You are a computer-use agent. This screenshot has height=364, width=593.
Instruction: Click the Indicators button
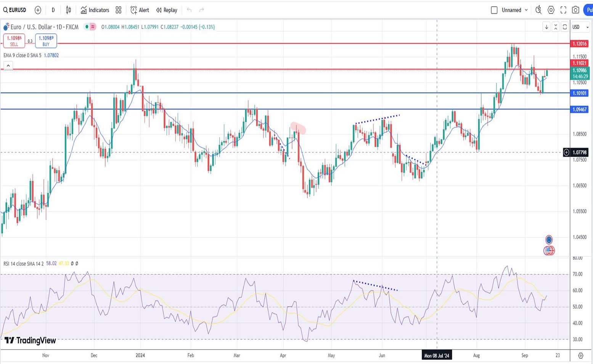coord(95,10)
